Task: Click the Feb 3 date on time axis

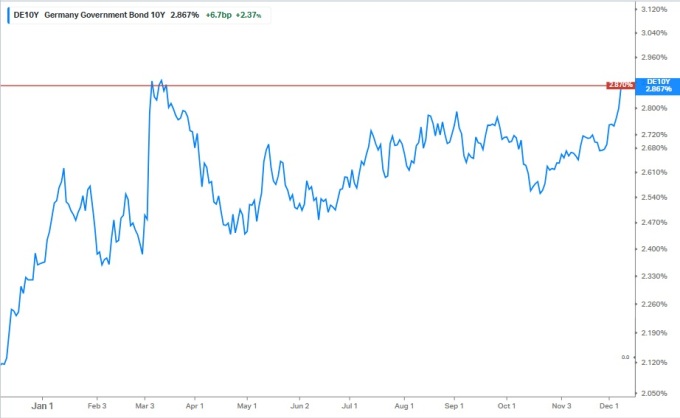Action: tap(97, 406)
